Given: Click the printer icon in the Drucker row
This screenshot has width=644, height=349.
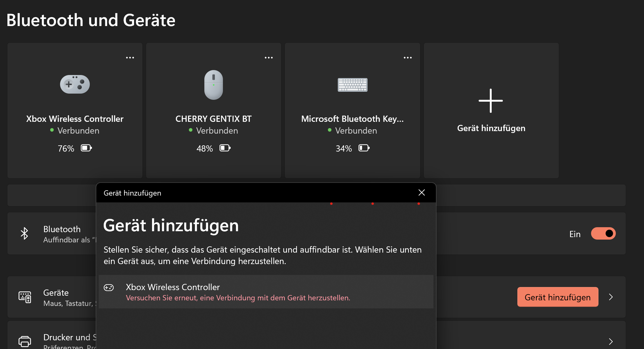Looking at the screenshot, I should (25, 341).
